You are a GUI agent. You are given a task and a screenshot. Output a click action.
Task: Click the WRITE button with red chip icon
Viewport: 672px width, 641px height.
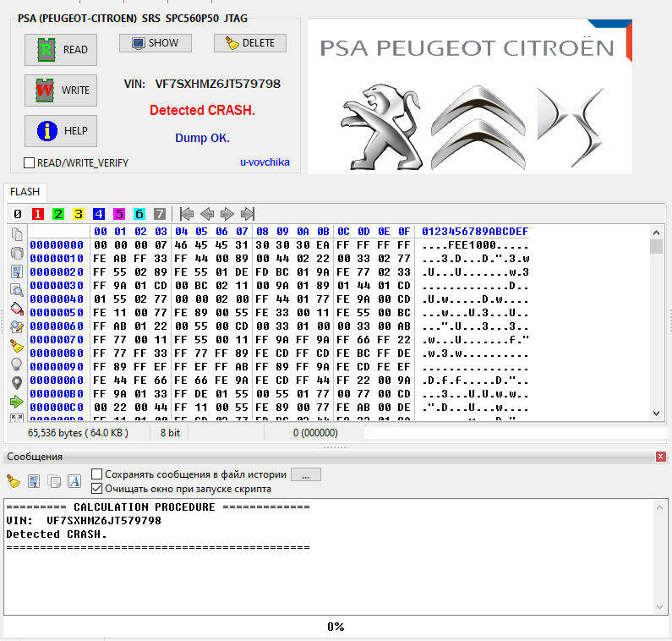[61, 90]
